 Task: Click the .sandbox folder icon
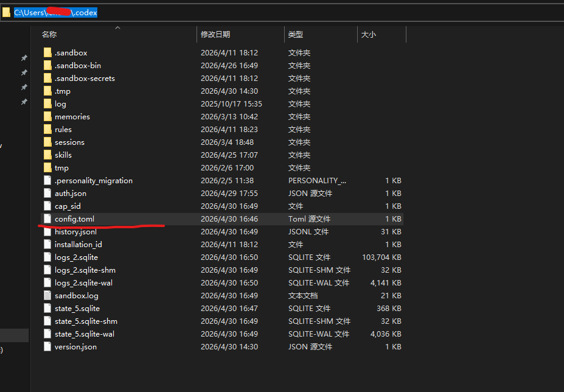tap(47, 52)
